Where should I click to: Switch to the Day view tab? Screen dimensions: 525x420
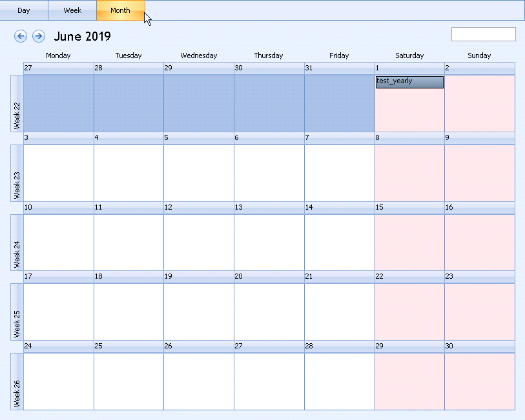[x=24, y=10]
